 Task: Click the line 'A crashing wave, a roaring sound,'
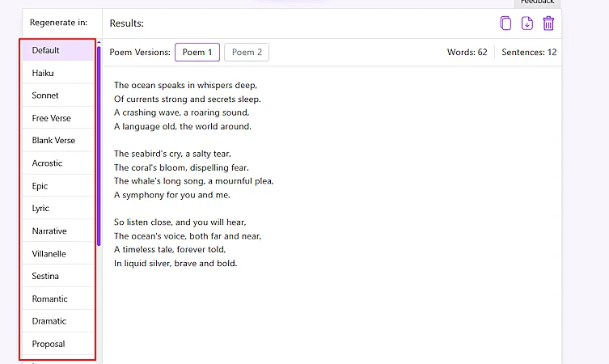[x=181, y=112]
